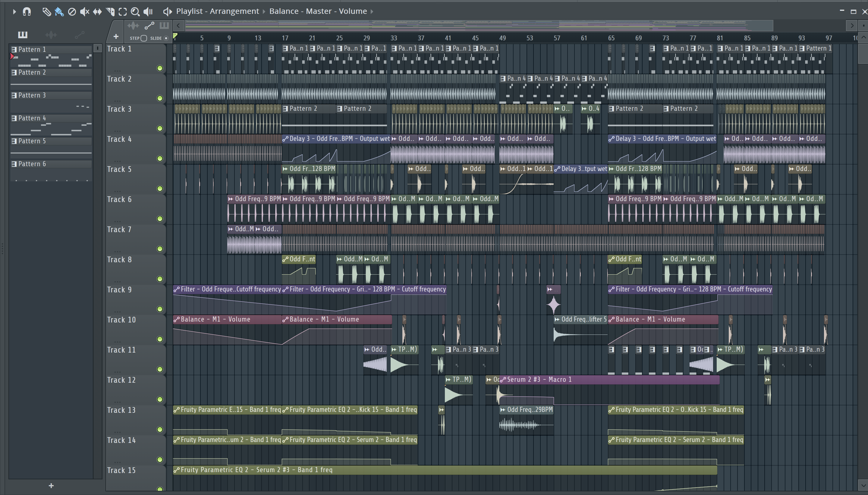Viewport: 868px width, 495px height.
Task: Mute Track 2 with its green light
Action: [x=159, y=98]
